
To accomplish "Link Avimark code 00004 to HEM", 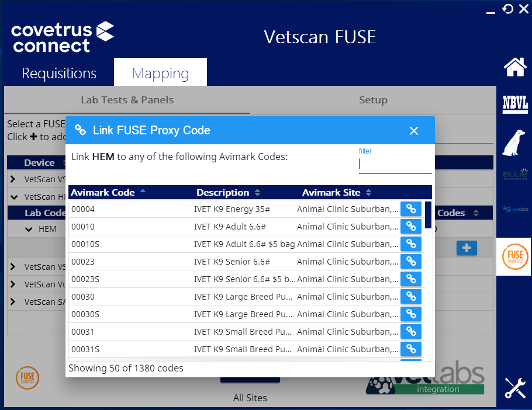I will point(411,209).
